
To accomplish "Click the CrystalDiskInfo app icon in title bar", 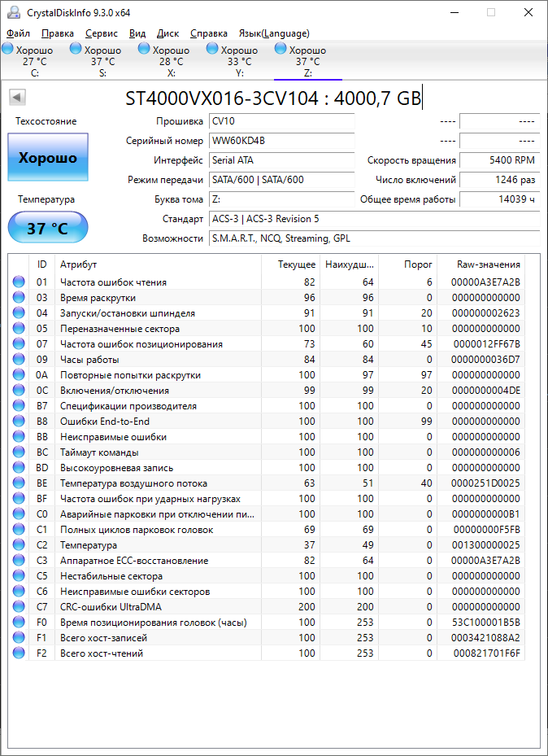I will pyautogui.click(x=13, y=12).
